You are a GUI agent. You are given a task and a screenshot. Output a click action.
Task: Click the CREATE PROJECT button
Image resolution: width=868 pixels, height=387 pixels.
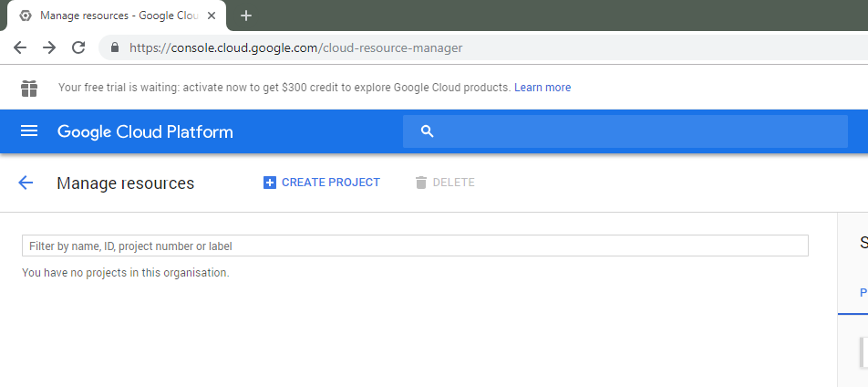322,183
